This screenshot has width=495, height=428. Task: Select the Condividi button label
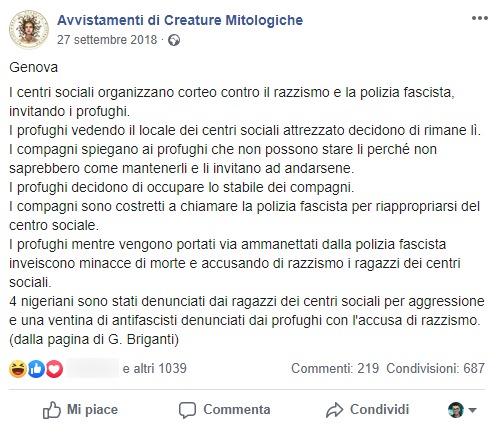pos(379,410)
